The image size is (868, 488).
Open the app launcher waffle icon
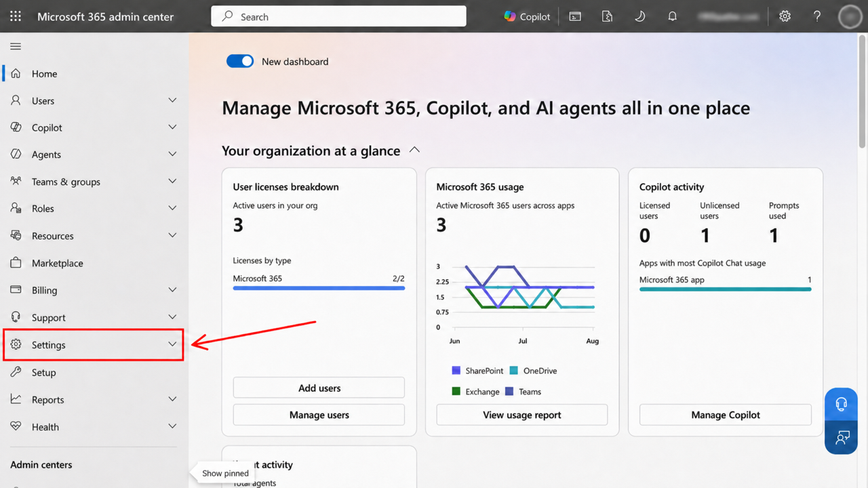coord(16,16)
